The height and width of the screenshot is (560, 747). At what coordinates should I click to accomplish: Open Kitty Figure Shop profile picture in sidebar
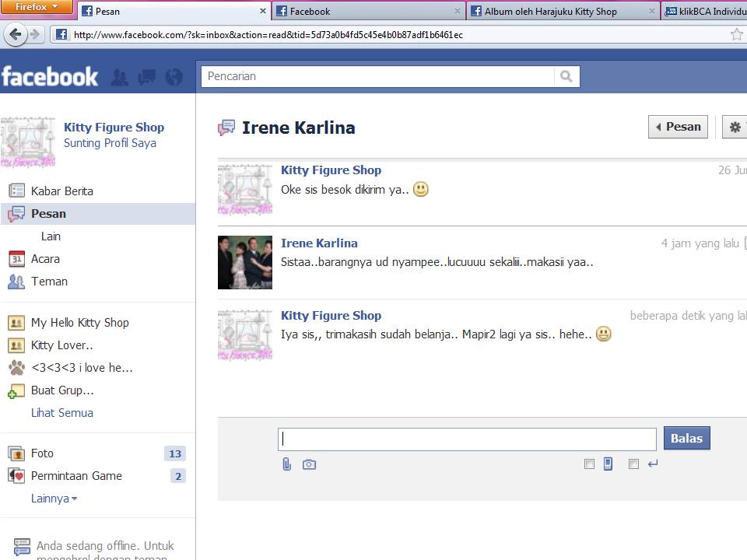28,142
